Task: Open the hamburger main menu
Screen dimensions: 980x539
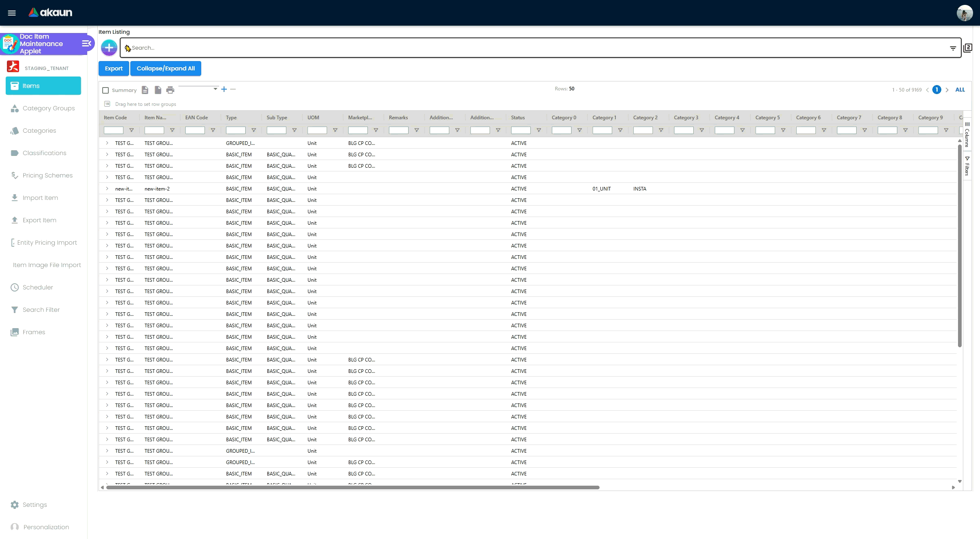Action: (x=12, y=13)
